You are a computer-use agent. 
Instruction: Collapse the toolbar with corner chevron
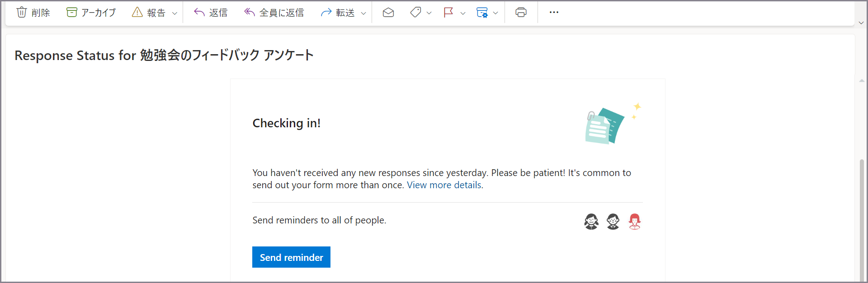861,23
